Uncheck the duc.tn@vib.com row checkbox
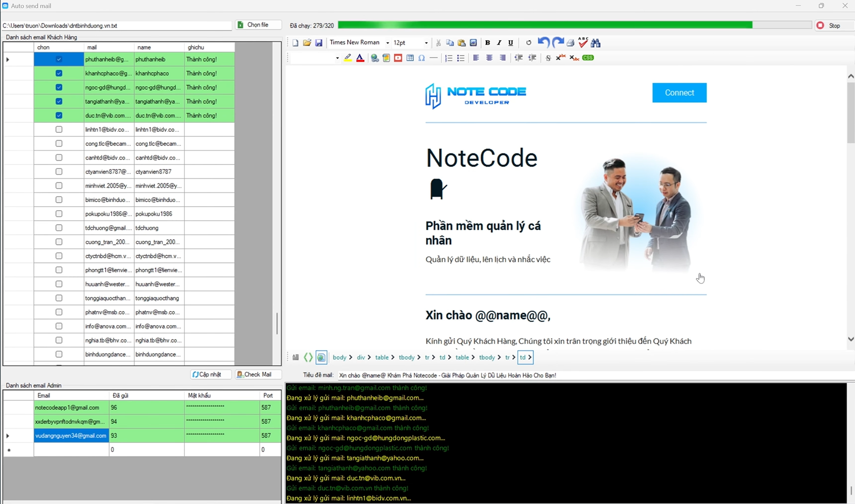The image size is (855, 504). pos(59,115)
